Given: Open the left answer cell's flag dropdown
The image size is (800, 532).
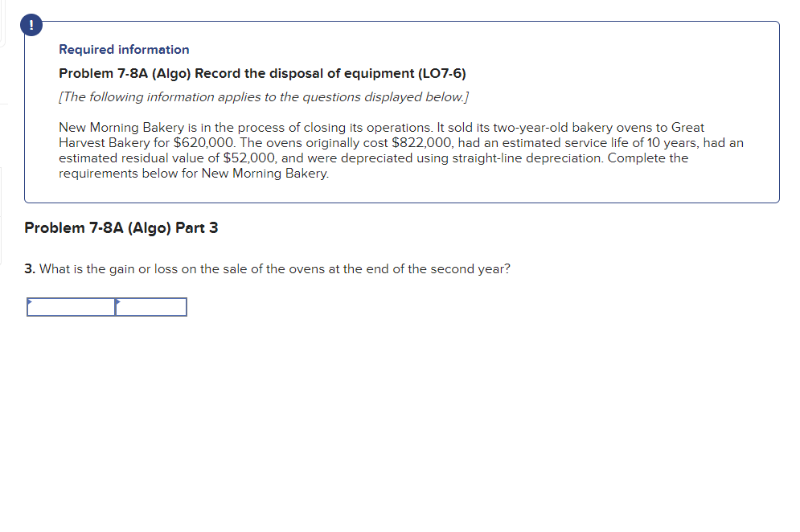Looking at the screenshot, I should pos(31,301).
